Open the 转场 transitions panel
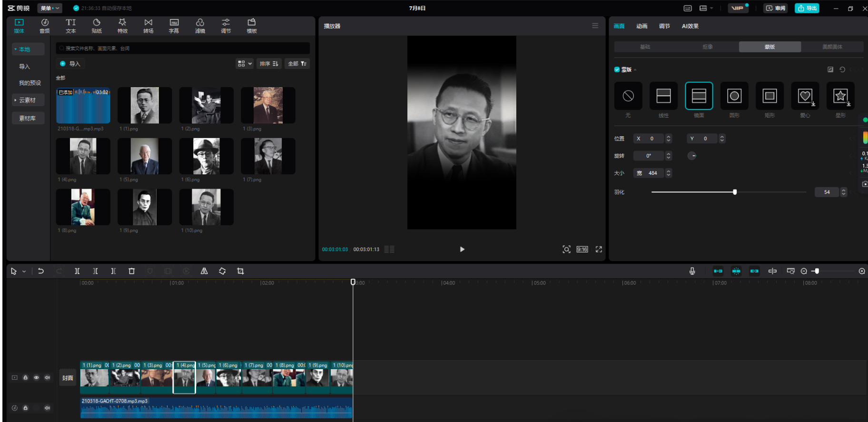868x422 pixels. [148, 26]
